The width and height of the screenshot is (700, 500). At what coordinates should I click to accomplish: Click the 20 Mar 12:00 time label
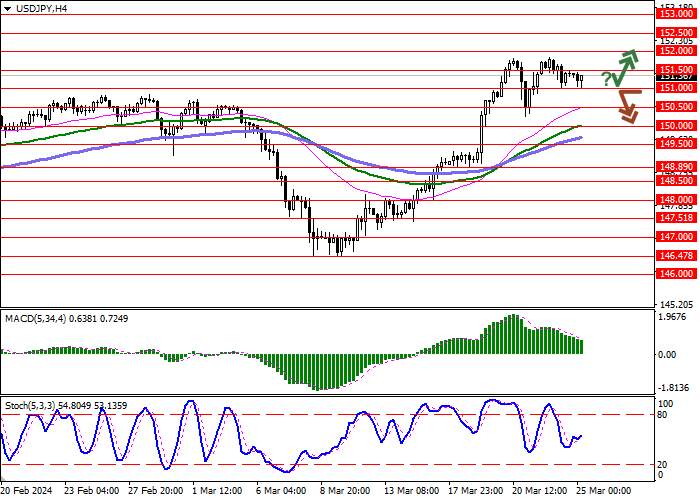tap(540, 491)
